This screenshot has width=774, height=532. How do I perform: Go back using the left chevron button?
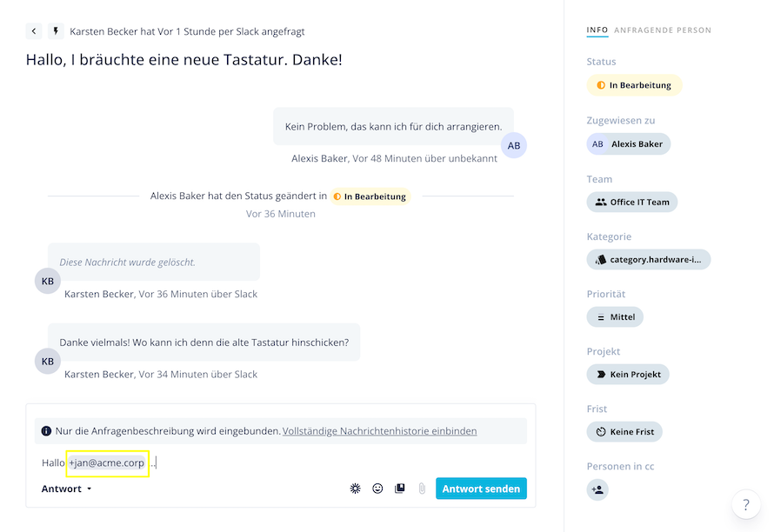point(34,31)
